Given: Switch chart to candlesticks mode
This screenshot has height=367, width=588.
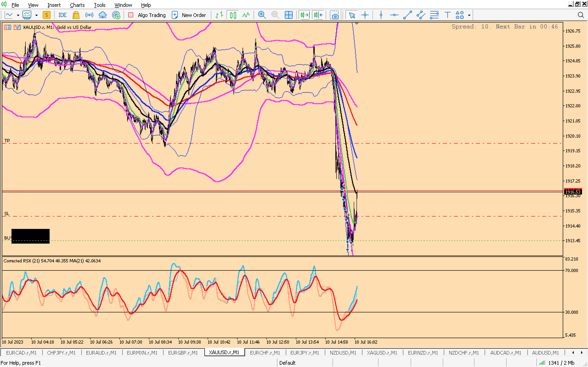Looking at the screenshot, I should 233,15.
